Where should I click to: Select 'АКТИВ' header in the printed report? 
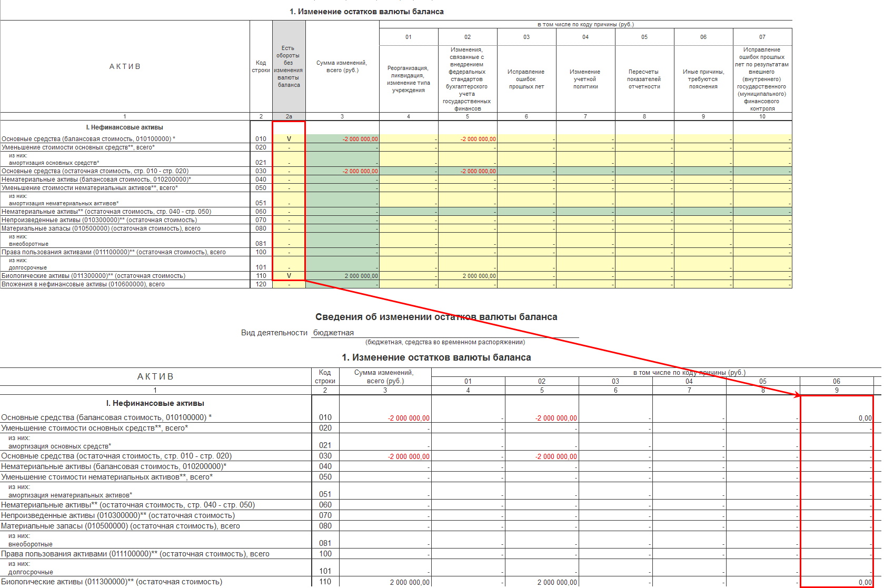click(155, 376)
